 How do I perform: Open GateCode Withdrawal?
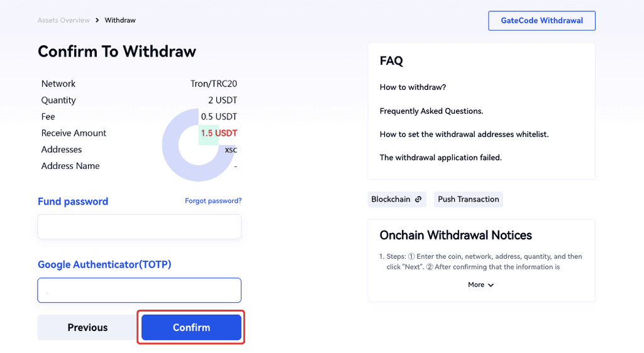click(541, 21)
